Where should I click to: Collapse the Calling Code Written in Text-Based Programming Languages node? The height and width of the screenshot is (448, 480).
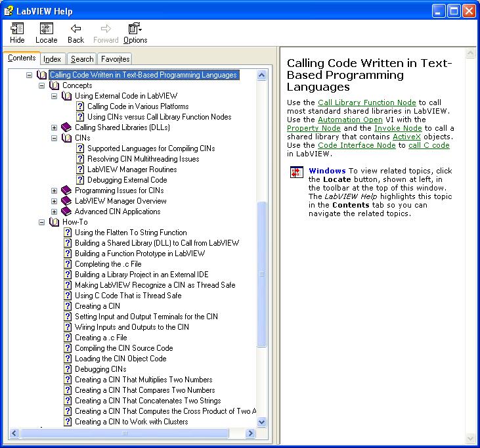pos(29,75)
